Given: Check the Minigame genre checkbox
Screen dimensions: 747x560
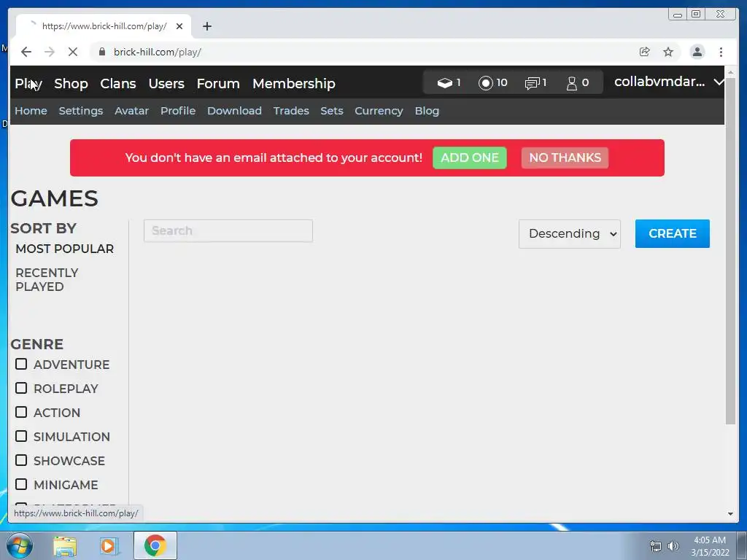Looking at the screenshot, I should 21,484.
